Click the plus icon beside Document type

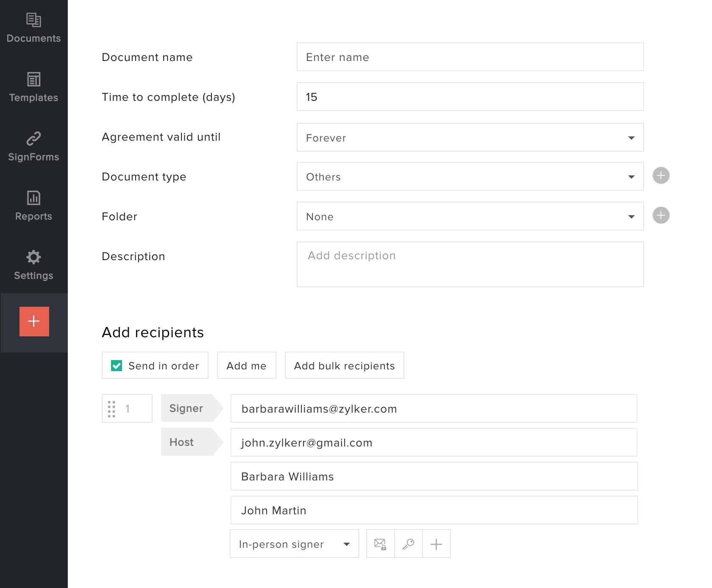coord(661,176)
